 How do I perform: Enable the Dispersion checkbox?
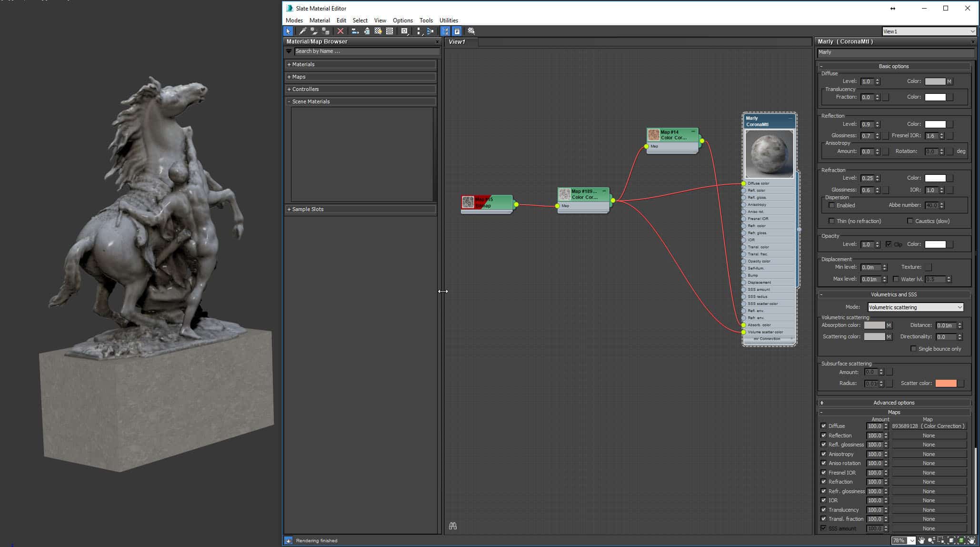[x=831, y=205]
